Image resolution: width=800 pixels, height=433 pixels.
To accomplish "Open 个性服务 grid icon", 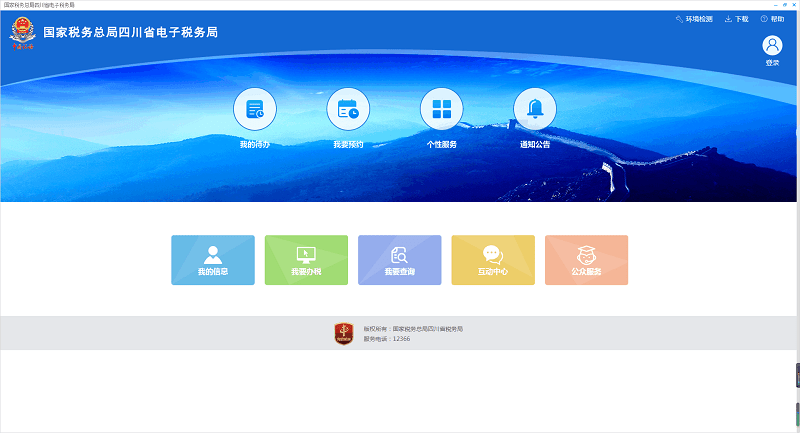I will tap(441, 110).
